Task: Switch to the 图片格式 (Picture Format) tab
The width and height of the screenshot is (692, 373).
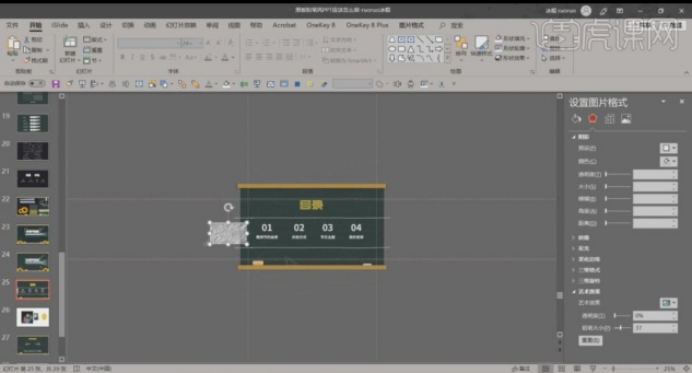Action: [411, 25]
